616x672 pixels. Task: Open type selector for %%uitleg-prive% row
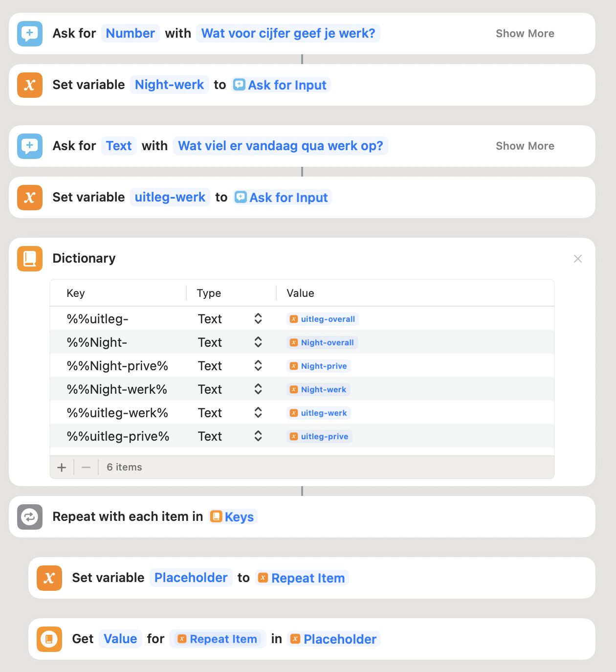pos(258,436)
